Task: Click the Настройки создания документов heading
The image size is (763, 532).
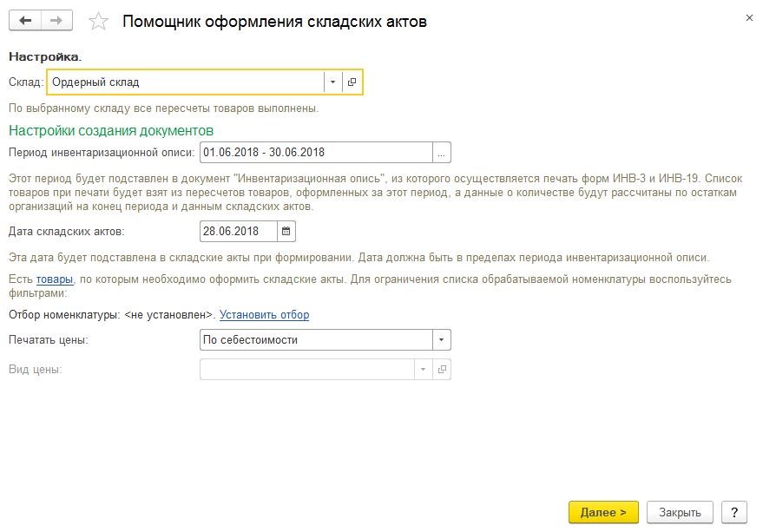Action: pyautogui.click(x=111, y=130)
